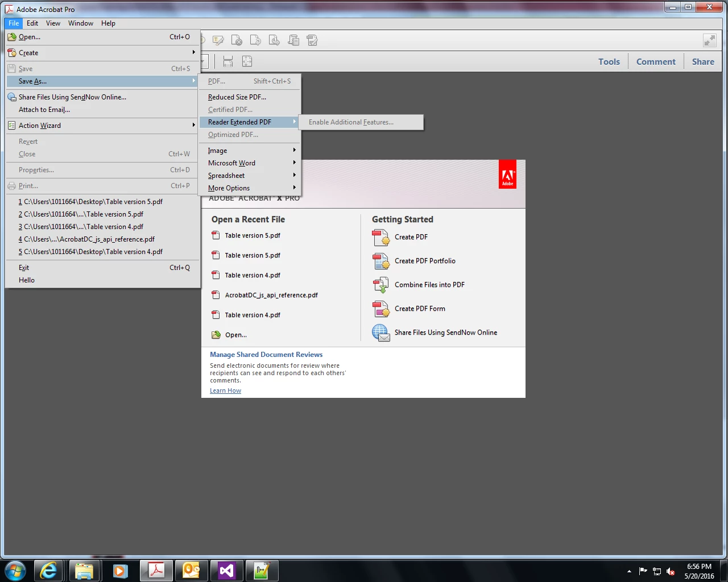Choose Enable Additional Features... item
The image size is (728, 582).
361,122
